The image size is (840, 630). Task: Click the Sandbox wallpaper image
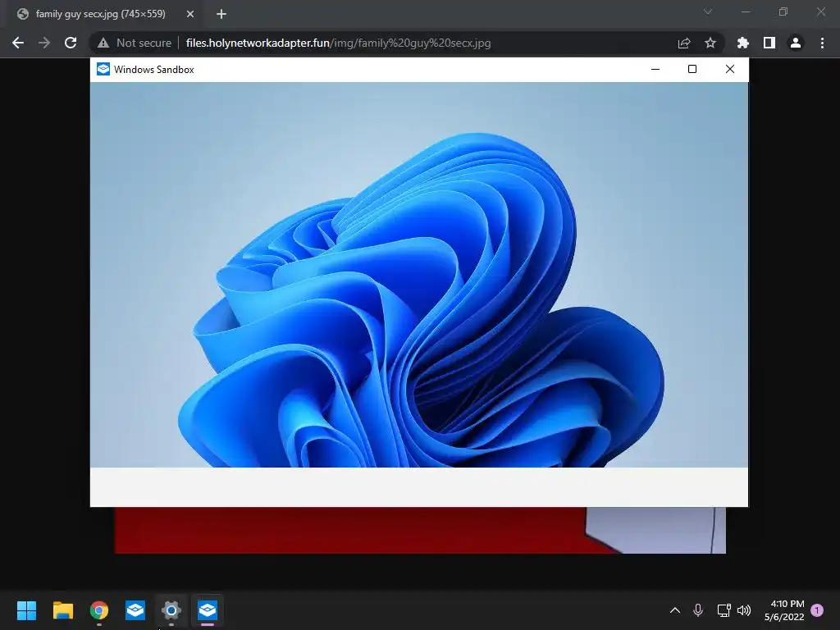pos(419,274)
